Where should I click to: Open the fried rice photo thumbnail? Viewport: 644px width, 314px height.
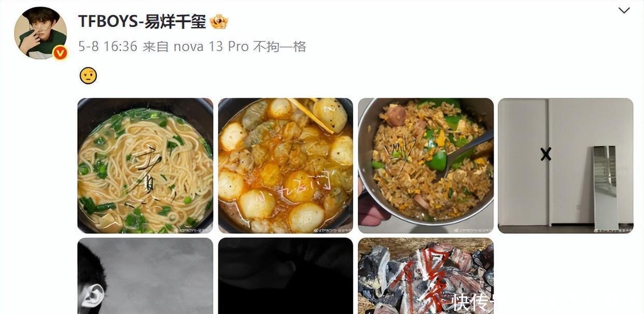(426, 166)
